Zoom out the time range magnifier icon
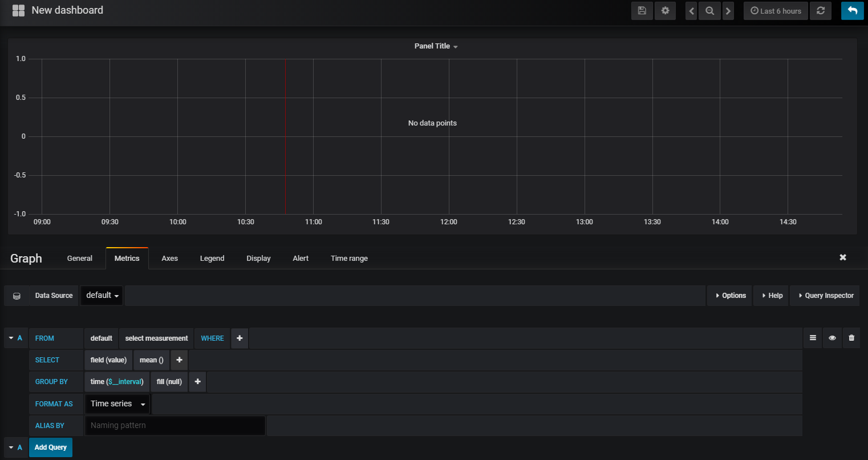 click(x=709, y=11)
